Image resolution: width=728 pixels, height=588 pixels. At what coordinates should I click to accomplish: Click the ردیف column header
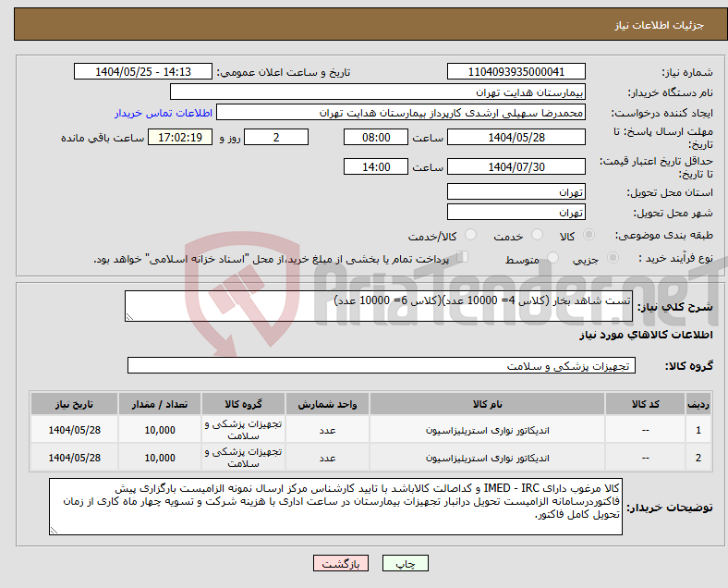(x=698, y=404)
